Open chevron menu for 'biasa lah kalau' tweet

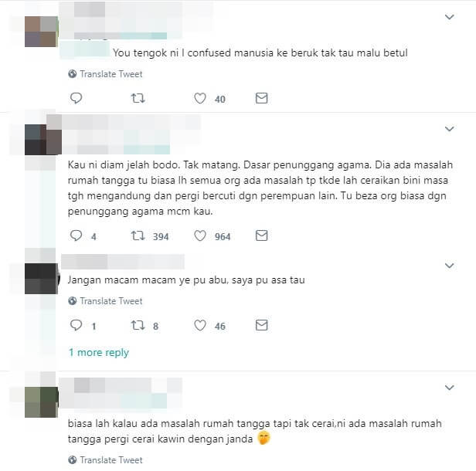click(x=449, y=388)
